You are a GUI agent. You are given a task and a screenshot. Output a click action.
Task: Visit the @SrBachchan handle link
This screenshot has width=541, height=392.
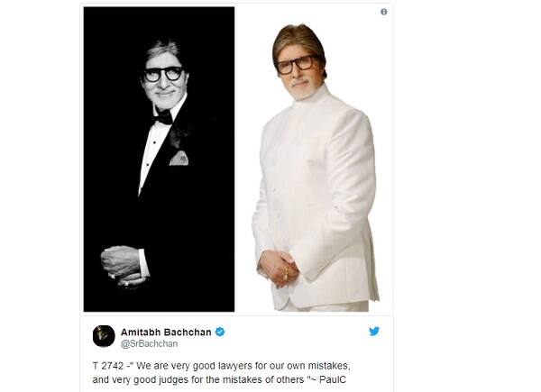pos(149,343)
